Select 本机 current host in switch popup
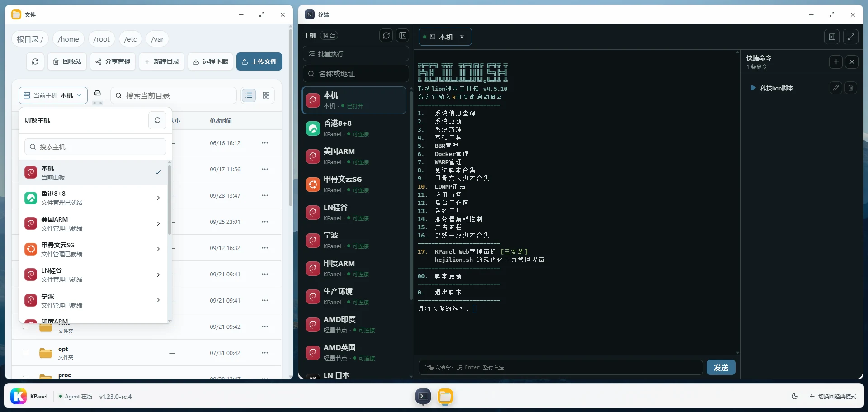 pos(93,172)
